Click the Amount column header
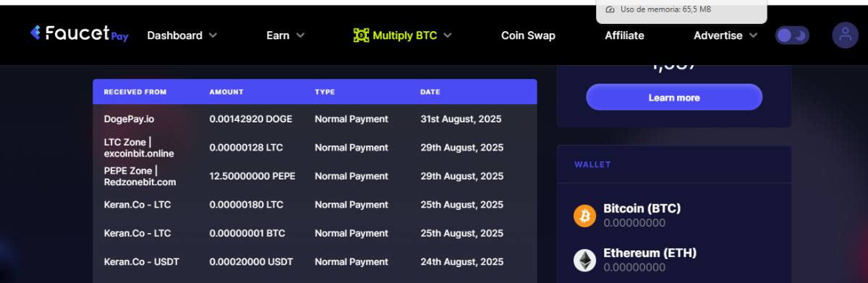Viewport: 868px width, 283px height. pos(226,92)
